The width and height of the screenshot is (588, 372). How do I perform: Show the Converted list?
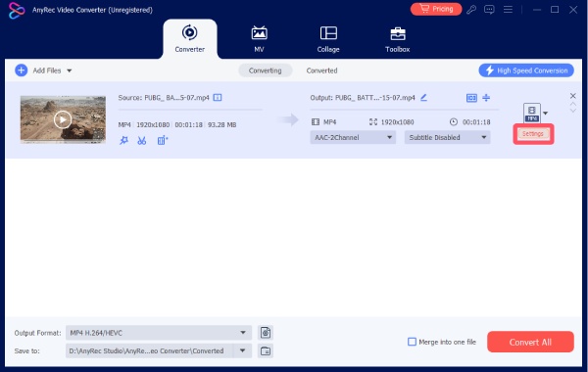point(321,70)
